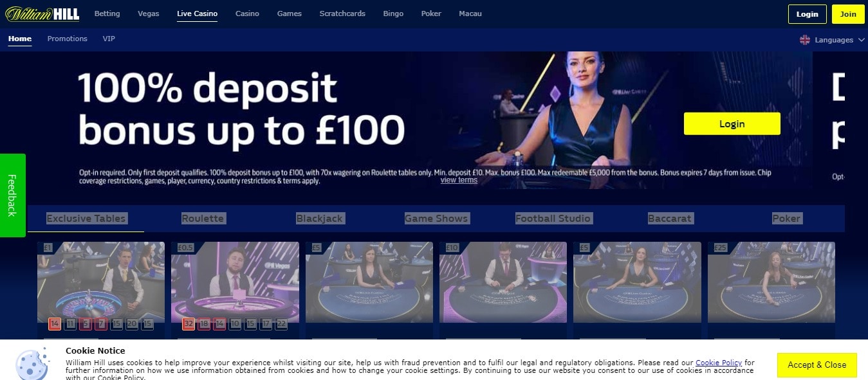868x380 pixels.
Task: Switch to the Roulette tab
Action: pyautogui.click(x=203, y=219)
